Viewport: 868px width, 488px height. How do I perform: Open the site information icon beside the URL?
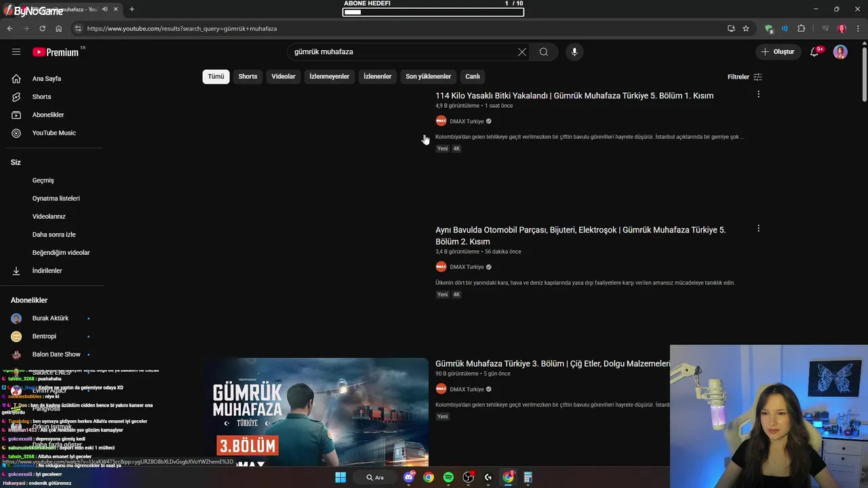pyautogui.click(x=78, y=28)
